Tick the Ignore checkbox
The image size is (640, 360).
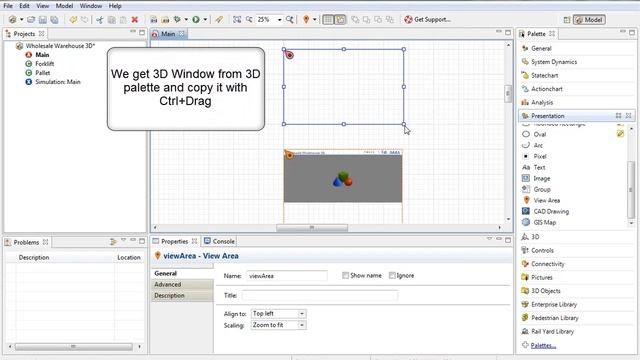[x=392, y=276]
